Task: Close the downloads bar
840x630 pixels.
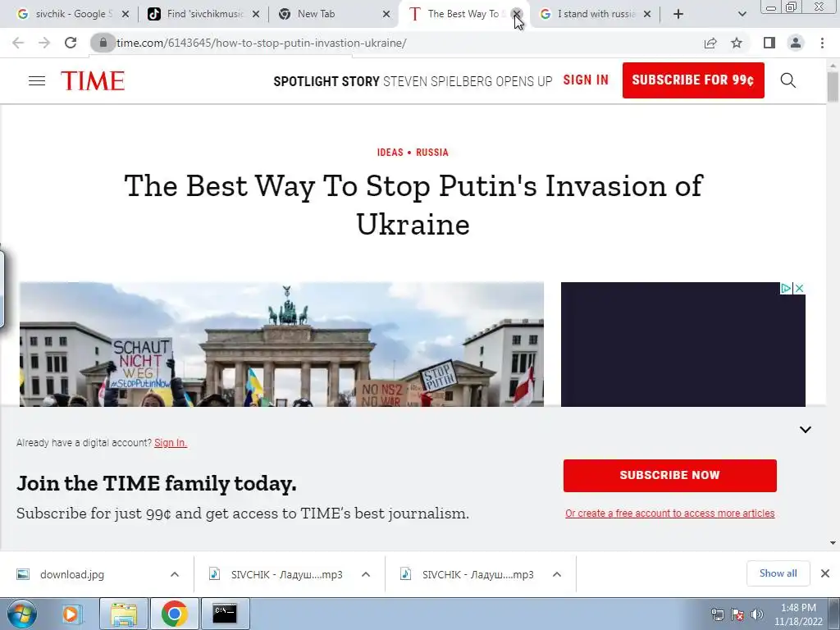Action: [x=825, y=573]
